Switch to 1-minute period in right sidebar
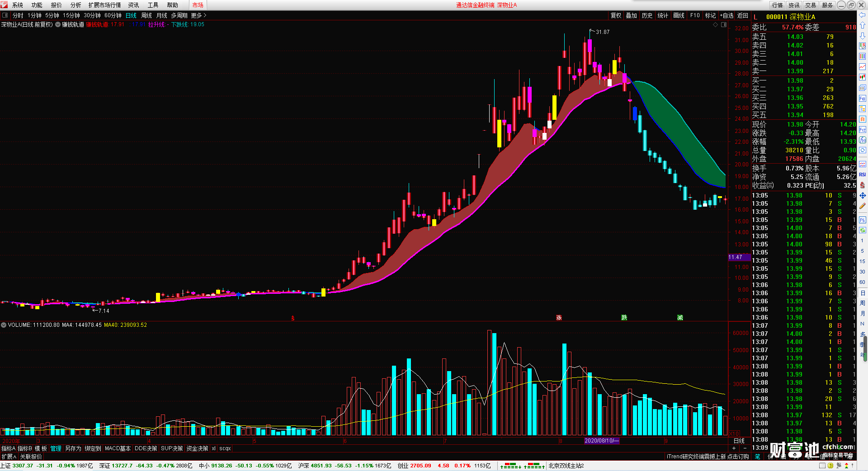This screenshot has height=471, width=868. click(x=862, y=240)
